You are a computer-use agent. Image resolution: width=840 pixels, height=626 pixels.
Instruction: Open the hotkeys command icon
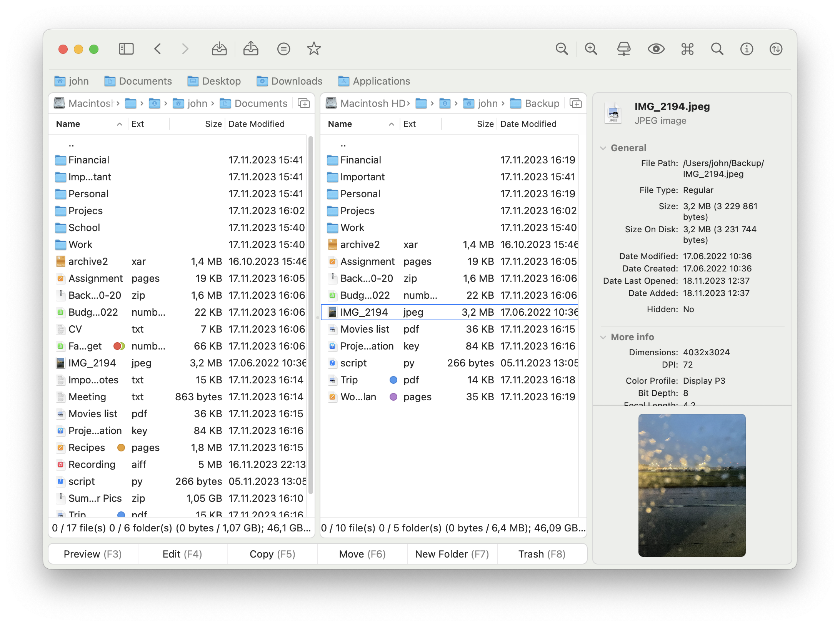coord(687,49)
